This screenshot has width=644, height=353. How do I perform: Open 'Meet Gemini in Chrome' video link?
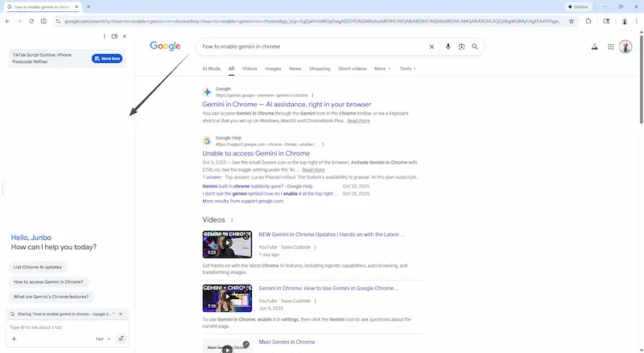(287, 342)
